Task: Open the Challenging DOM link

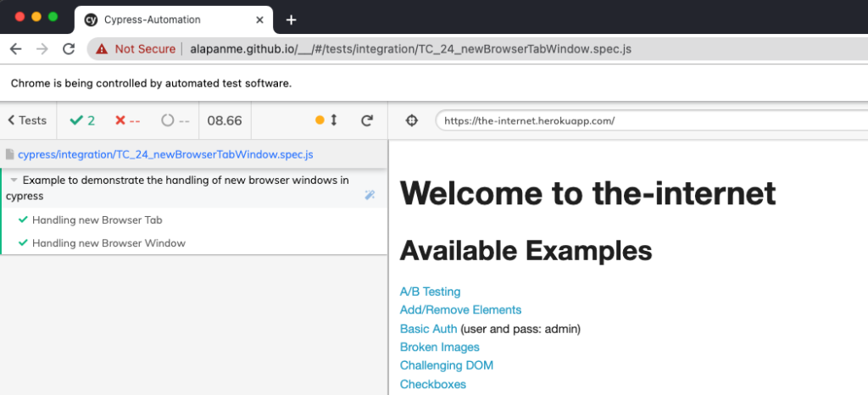Action: tap(446, 365)
